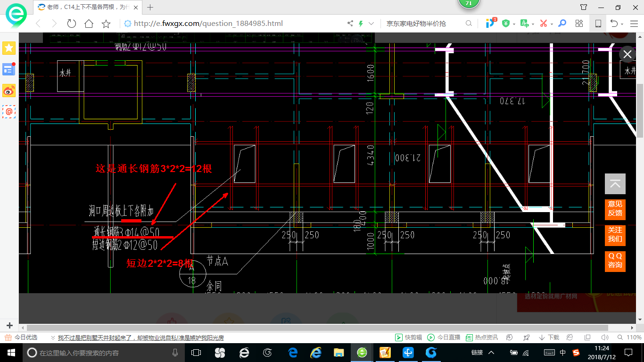Viewport: 644px width, 362px height.
Task: Click 快剪辑 in the status bar
Action: (409, 337)
